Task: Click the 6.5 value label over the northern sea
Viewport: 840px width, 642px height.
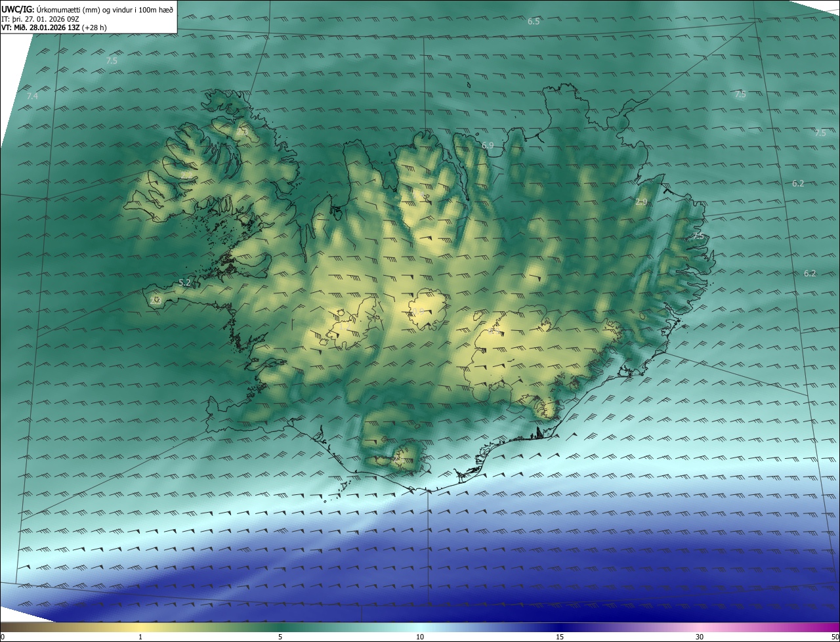Action: 534,22
